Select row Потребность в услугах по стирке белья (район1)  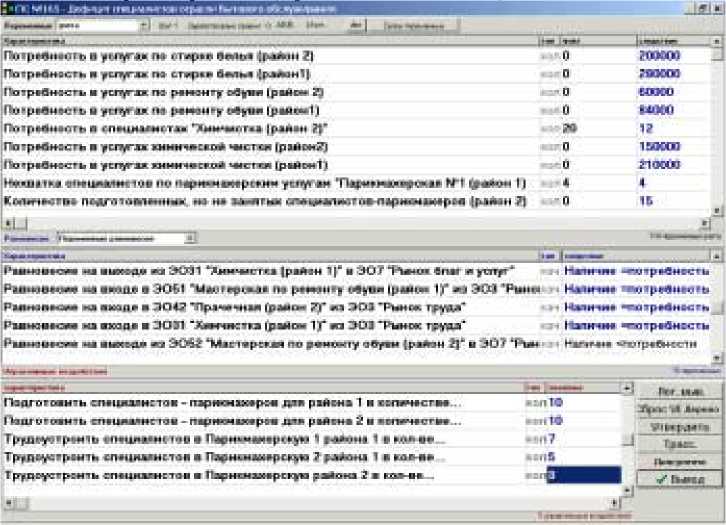[x=356, y=74]
